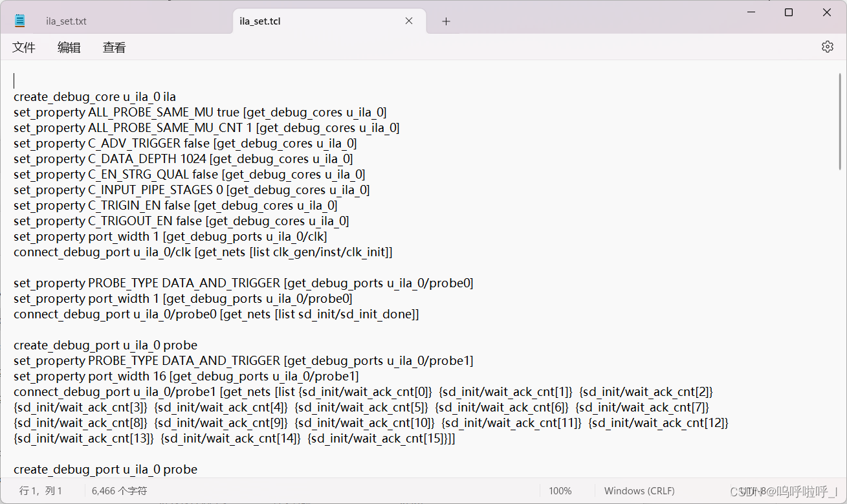Click the C_EN_STRG_QUAL false line
Screen dimensions: 847x504
point(190,174)
